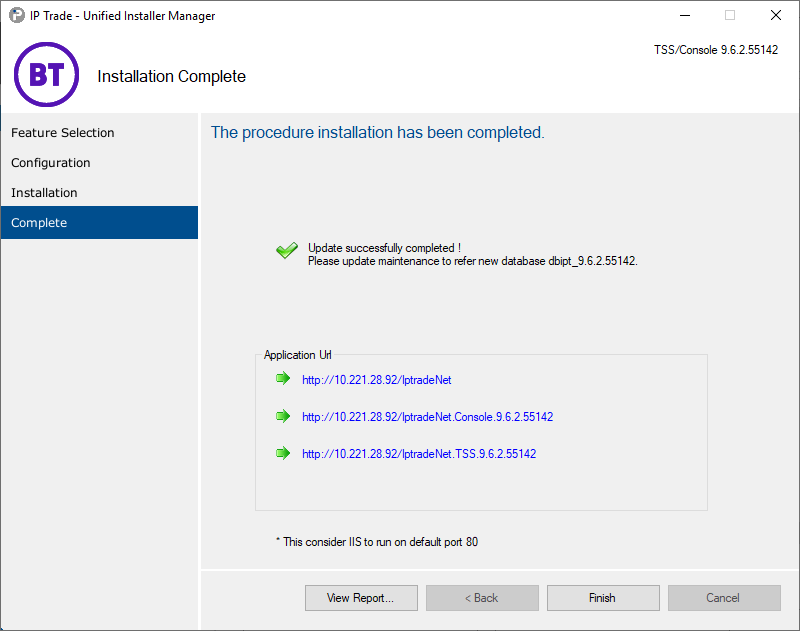The height and width of the screenshot is (631, 800).
Task: Open the http://10.221.28.92/IptradeNet link
Action: 377,380
